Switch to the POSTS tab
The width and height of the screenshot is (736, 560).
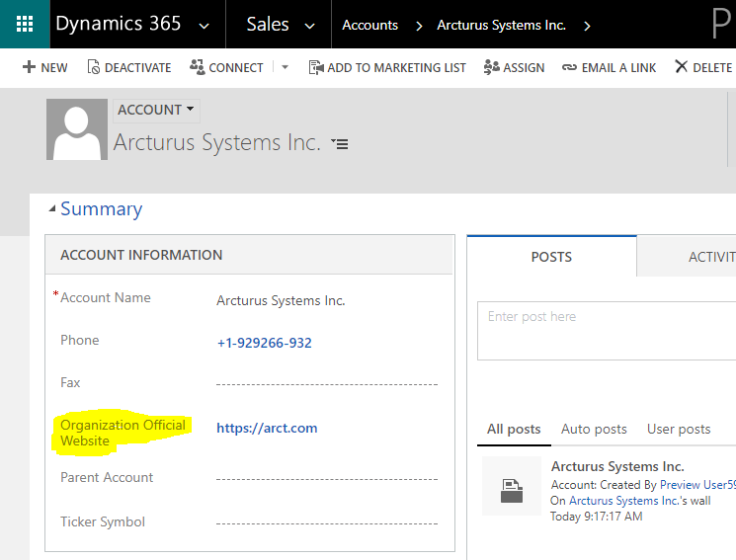coord(551,257)
